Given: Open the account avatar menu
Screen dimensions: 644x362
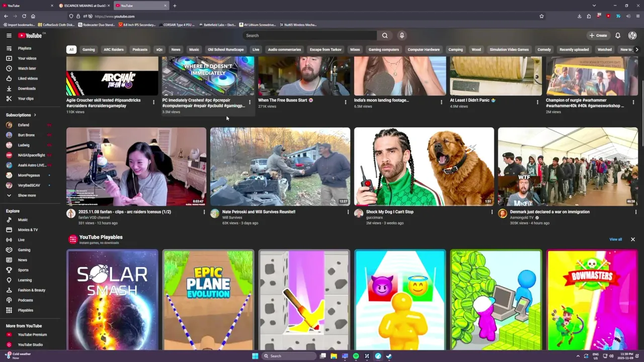Looking at the screenshot, I should (x=632, y=35).
